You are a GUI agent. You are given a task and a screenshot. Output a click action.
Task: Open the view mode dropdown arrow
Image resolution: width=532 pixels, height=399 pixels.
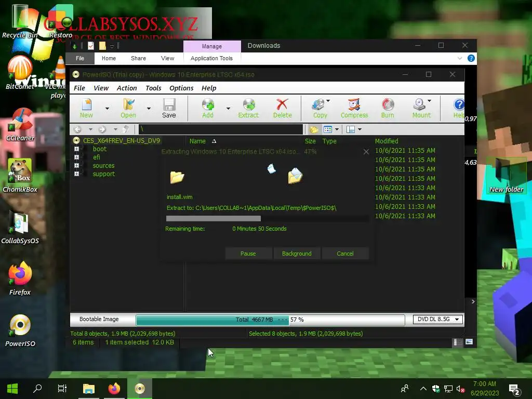click(337, 129)
